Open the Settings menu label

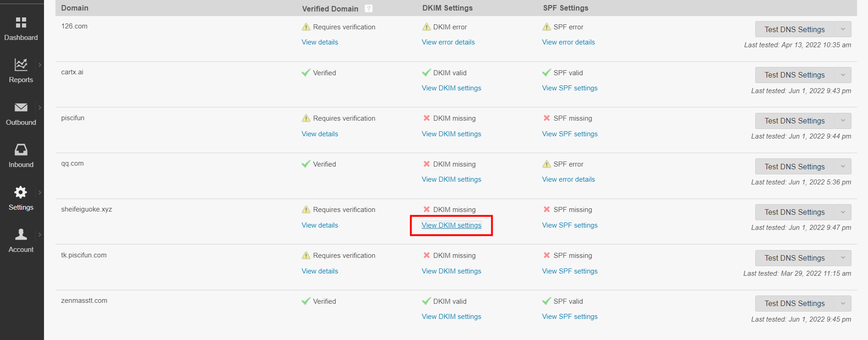tap(21, 207)
